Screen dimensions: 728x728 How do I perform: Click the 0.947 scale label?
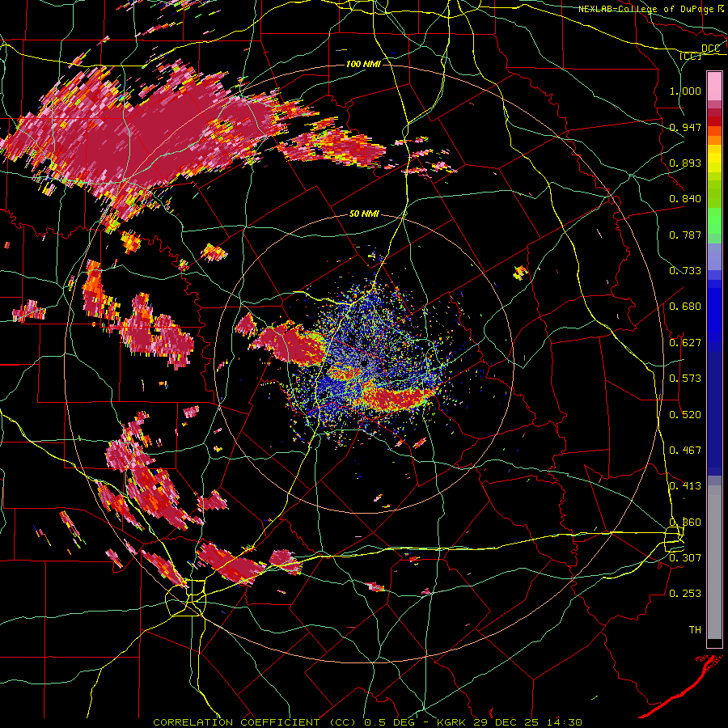point(685,127)
